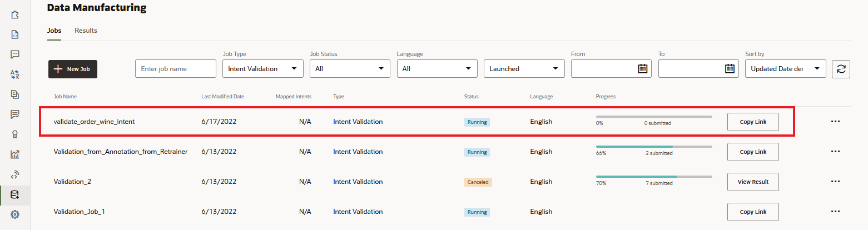Select the Jobs tab
The image size is (868, 230).
(54, 31)
